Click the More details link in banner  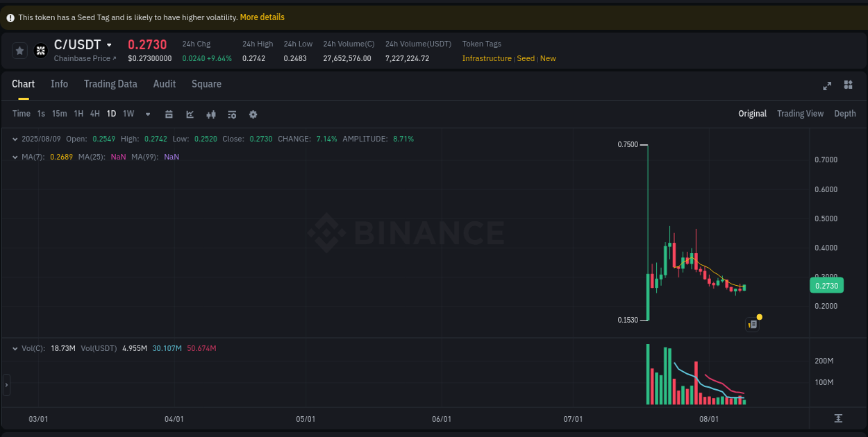[262, 17]
